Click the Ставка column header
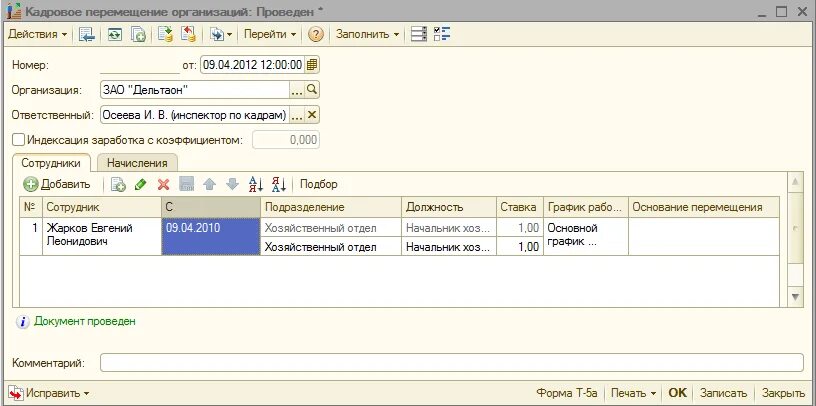This screenshot has height=406, width=816. 519,207
